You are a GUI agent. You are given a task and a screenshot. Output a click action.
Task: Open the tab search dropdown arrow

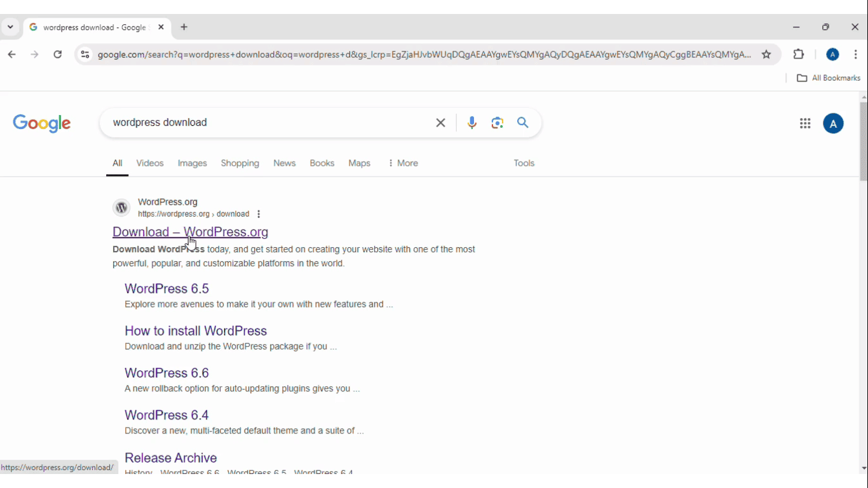coord(10,27)
